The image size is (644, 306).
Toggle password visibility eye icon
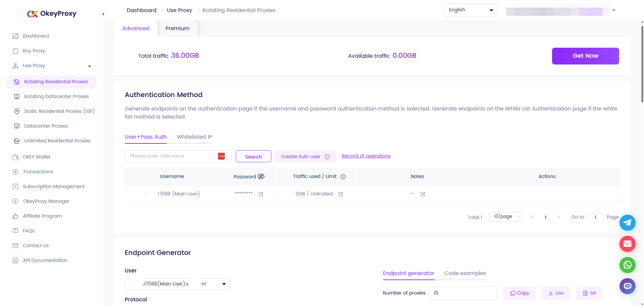coord(261,176)
